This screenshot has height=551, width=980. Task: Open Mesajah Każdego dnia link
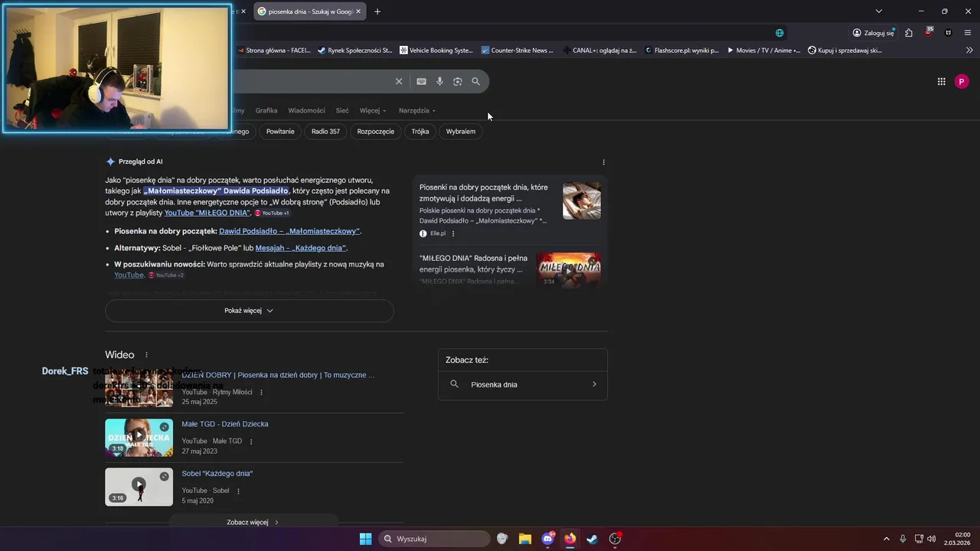tap(301, 248)
